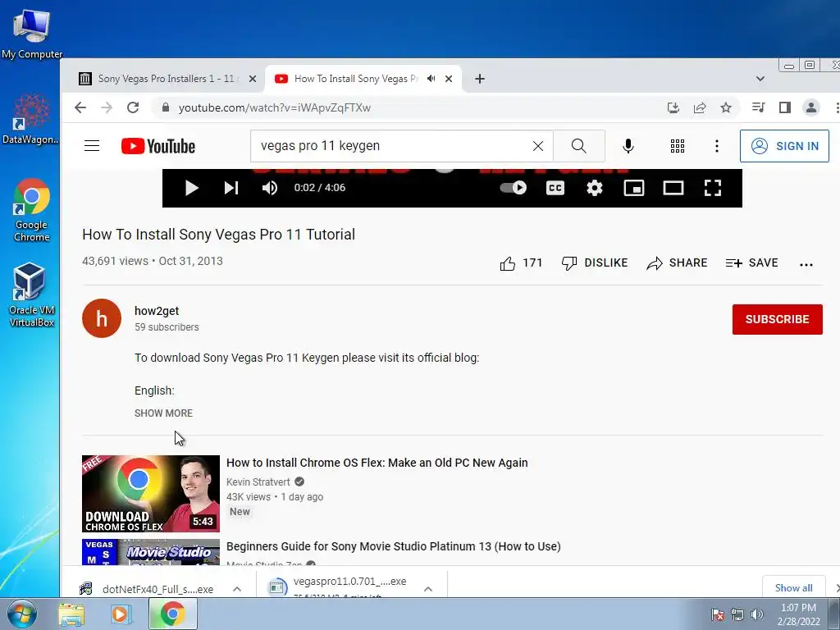The height and width of the screenshot is (630, 840).
Task: Search with your voice microphone
Action: coord(628,146)
